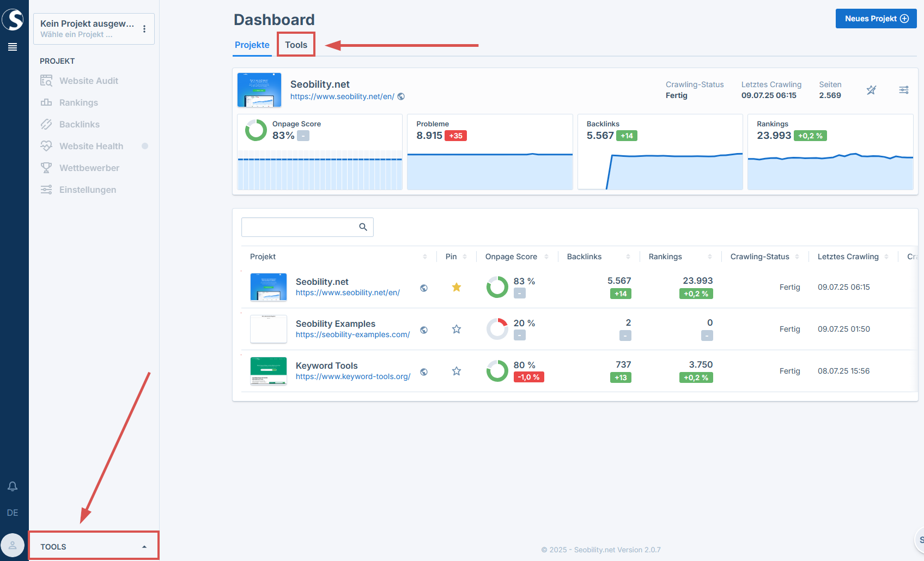Image resolution: width=924 pixels, height=561 pixels.
Task: Click globe icon in Seobility.net table row
Action: 424,288
